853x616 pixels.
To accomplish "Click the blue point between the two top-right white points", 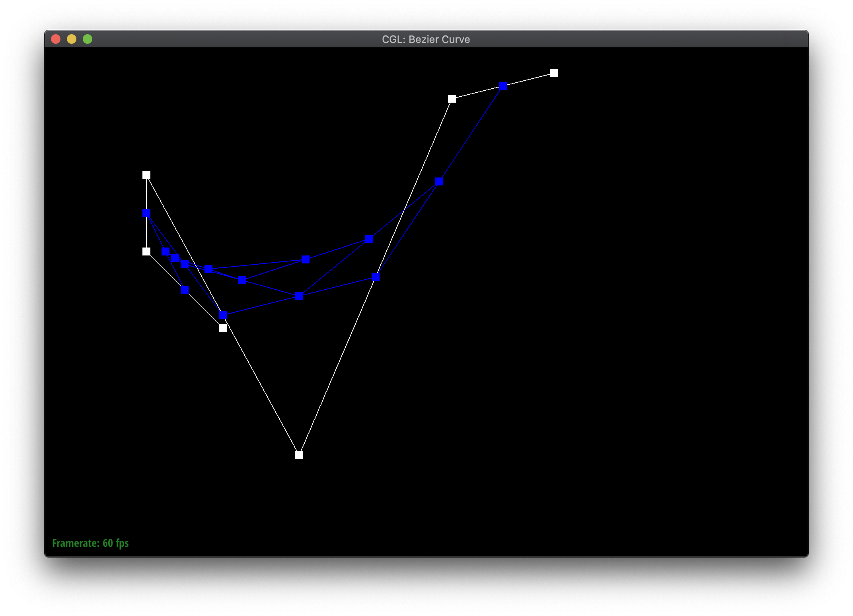I will pos(503,86).
